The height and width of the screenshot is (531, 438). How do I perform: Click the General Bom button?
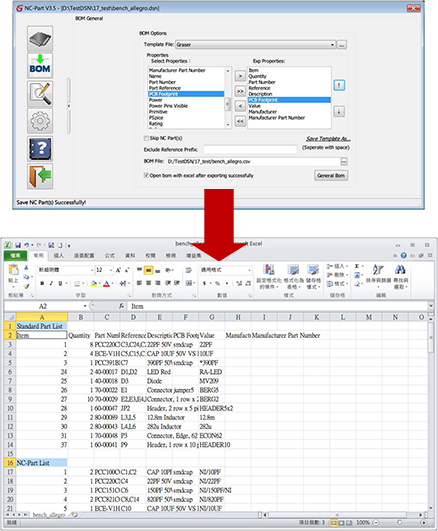point(331,175)
